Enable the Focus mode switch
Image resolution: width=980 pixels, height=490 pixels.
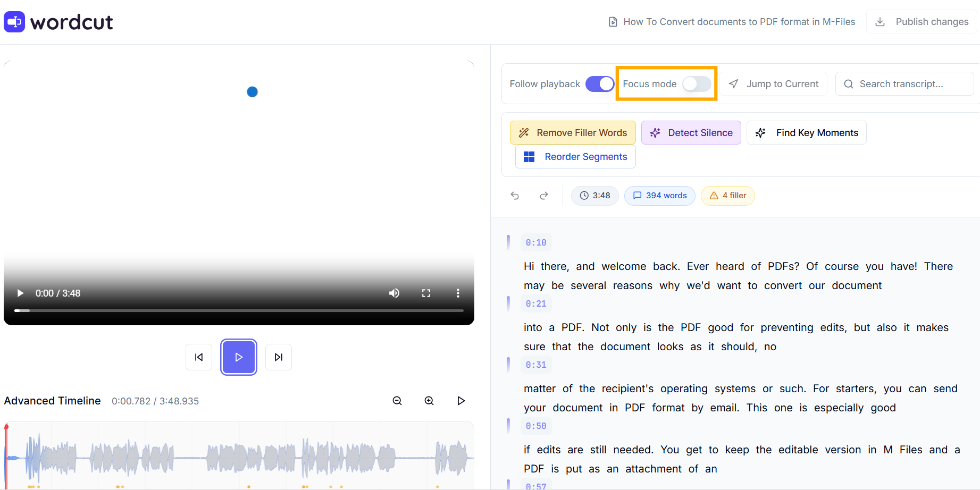(696, 84)
